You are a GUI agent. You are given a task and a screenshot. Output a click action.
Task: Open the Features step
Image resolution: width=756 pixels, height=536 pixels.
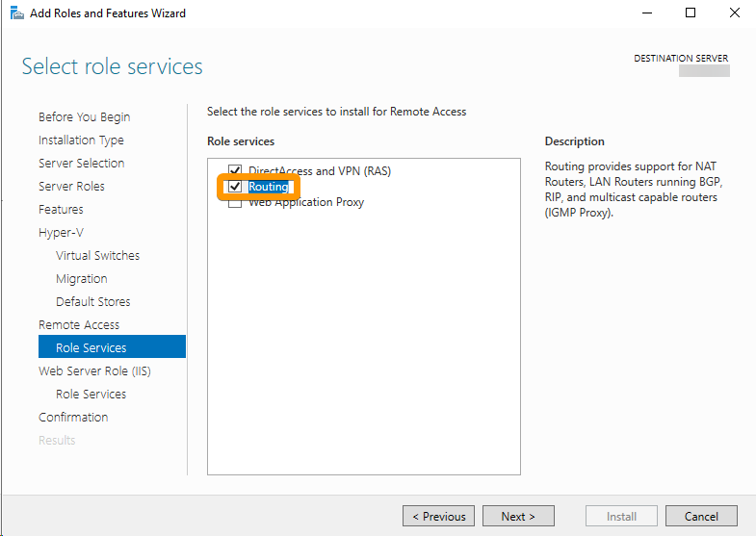pyautogui.click(x=61, y=210)
